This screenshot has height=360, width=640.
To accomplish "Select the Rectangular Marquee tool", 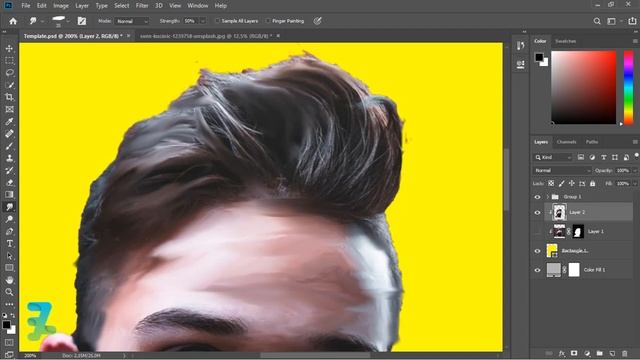I will click(x=9, y=60).
